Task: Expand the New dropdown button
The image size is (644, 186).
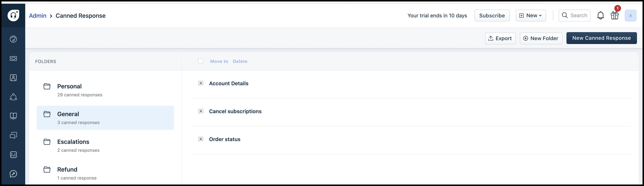Action: coord(531,16)
